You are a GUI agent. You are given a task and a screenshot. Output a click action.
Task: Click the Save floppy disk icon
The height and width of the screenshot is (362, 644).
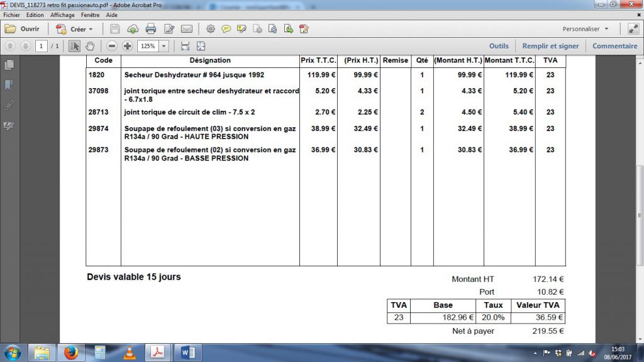coord(114,29)
